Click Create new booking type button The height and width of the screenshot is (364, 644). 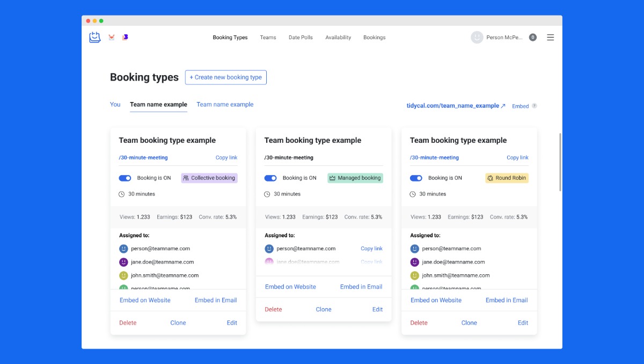point(225,77)
